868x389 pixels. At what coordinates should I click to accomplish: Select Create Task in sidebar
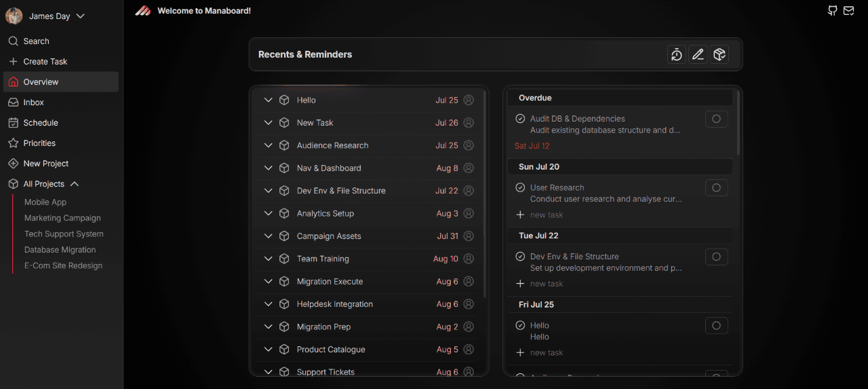point(61,62)
